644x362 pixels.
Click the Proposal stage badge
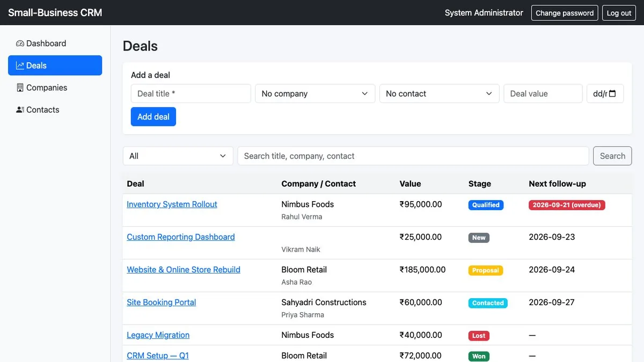coord(486,270)
